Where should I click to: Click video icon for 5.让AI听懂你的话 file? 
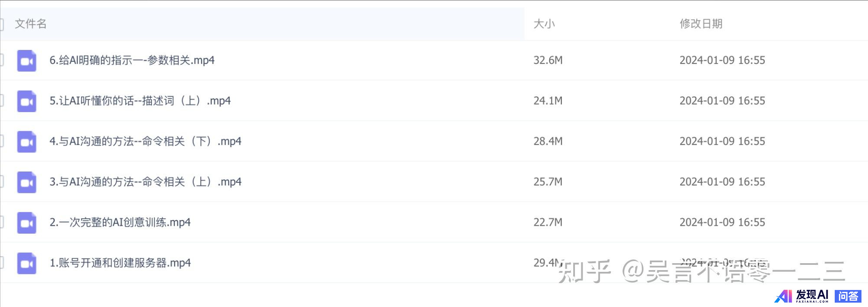(x=26, y=101)
